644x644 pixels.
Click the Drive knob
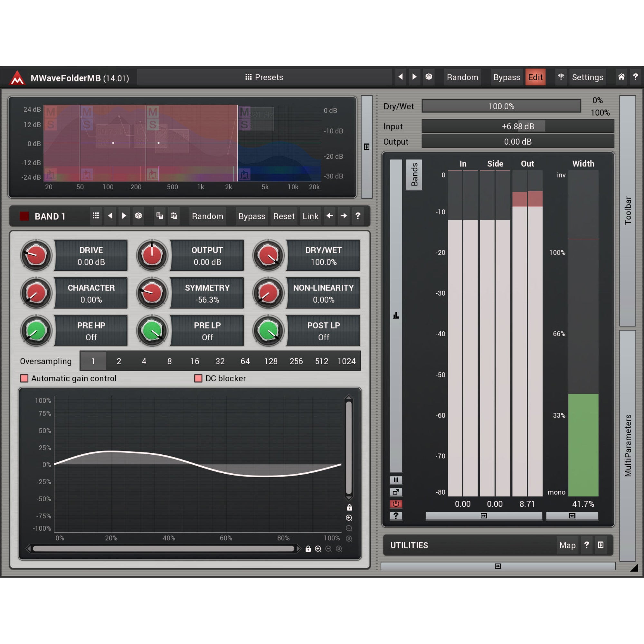[36, 255]
